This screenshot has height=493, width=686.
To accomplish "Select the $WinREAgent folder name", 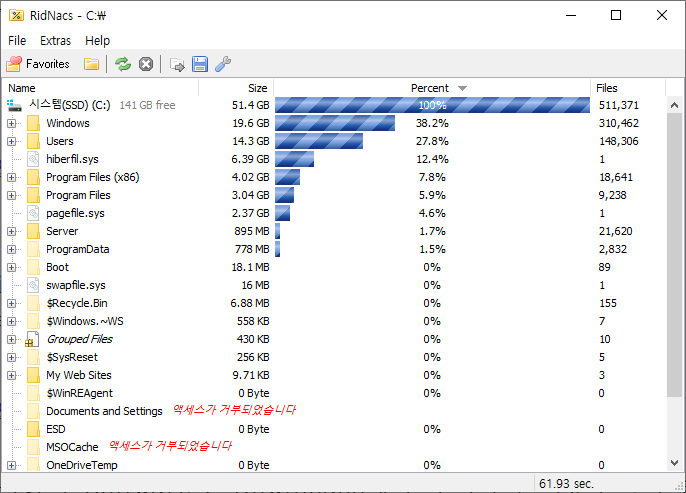I will (80, 393).
